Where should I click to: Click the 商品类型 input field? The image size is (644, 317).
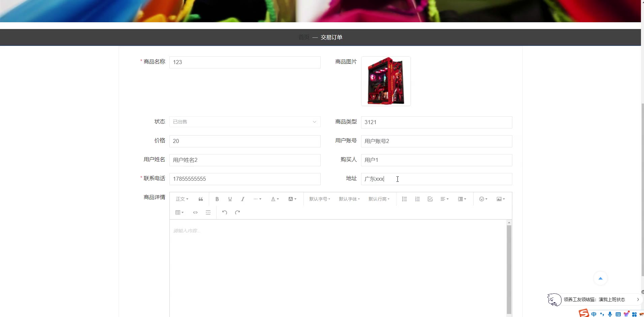437,122
